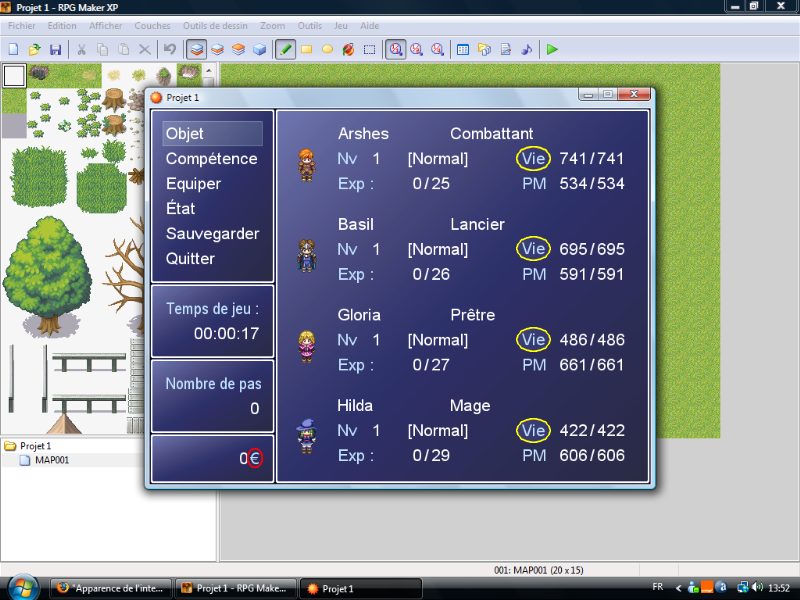Click the Windows Start orb
This screenshot has height=600, width=800.
pos(22,588)
